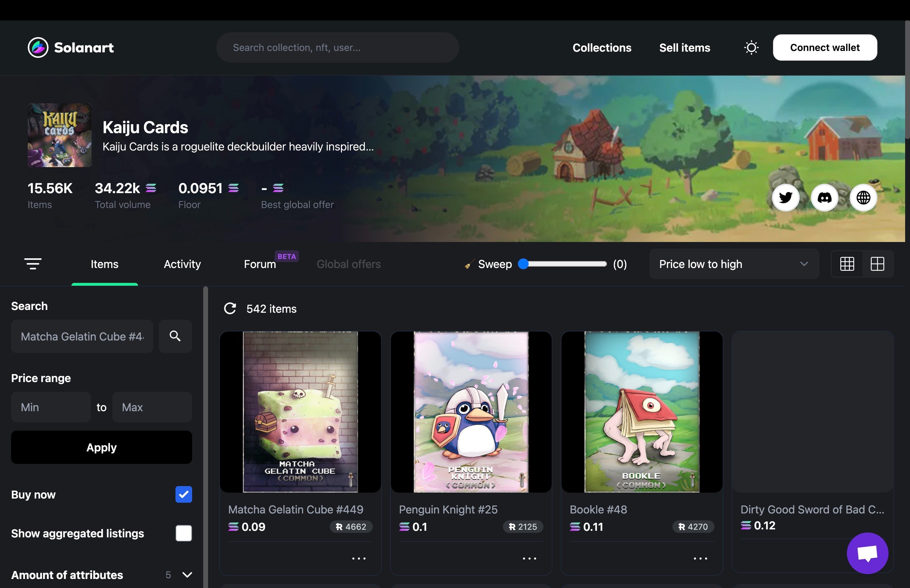Enable Show aggregated listings checkbox
The width and height of the screenshot is (910, 588).
pos(184,534)
